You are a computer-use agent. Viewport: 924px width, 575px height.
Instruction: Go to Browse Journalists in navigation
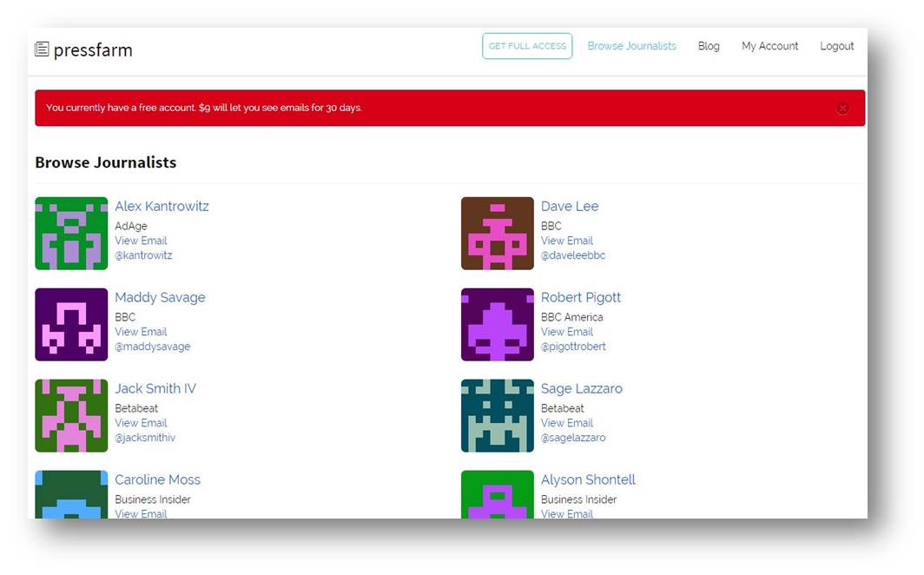click(631, 46)
